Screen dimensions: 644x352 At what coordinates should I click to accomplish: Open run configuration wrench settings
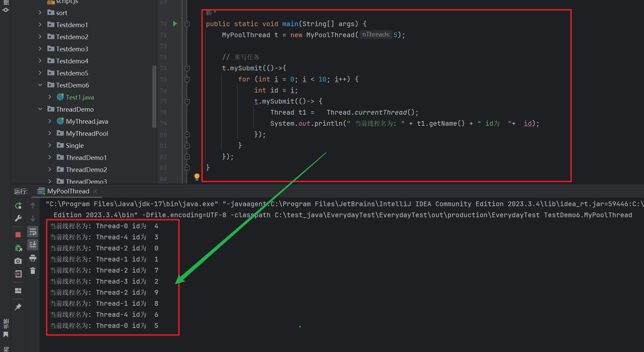click(x=18, y=219)
